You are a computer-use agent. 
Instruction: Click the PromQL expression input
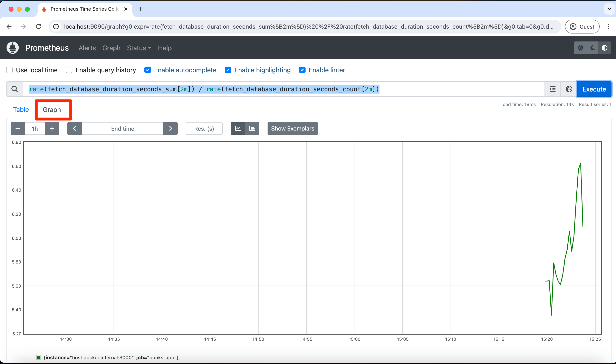pos(284,89)
